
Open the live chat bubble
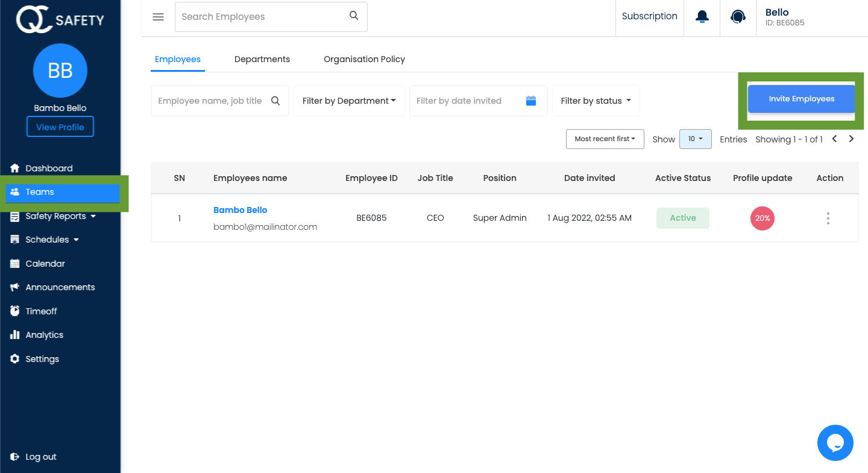coord(835,442)
